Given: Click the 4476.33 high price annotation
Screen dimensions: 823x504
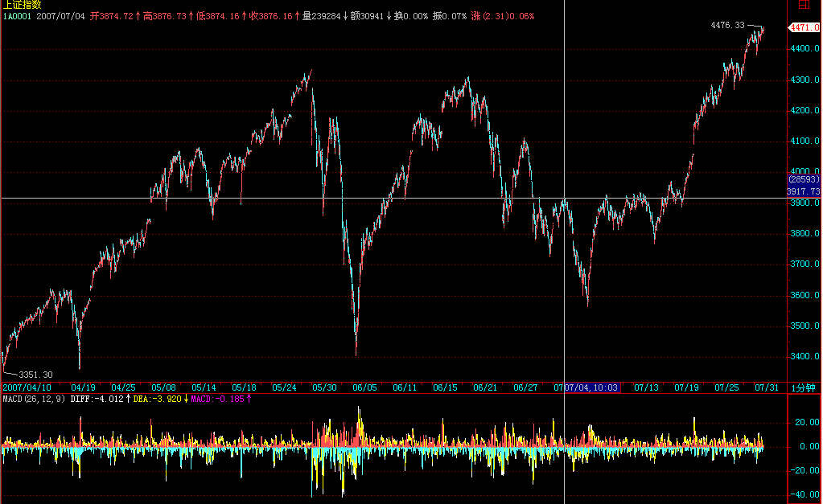Looking at the screenshot, I should [x=727, y=26].
